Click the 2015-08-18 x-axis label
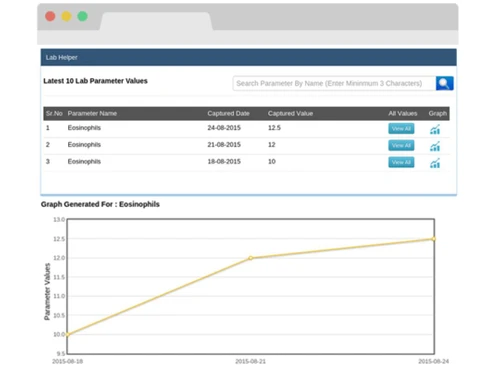 pyautogui.click(x=67, y=361)
